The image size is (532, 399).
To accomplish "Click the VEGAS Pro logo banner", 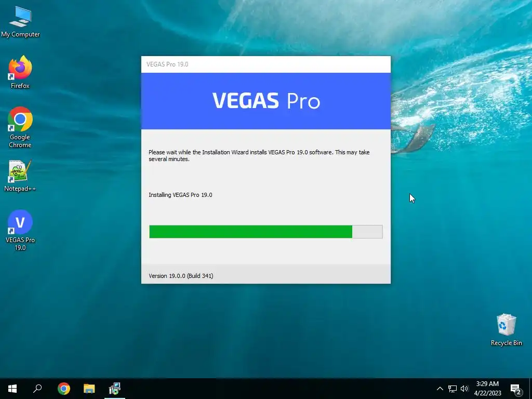I will [266, 101].
